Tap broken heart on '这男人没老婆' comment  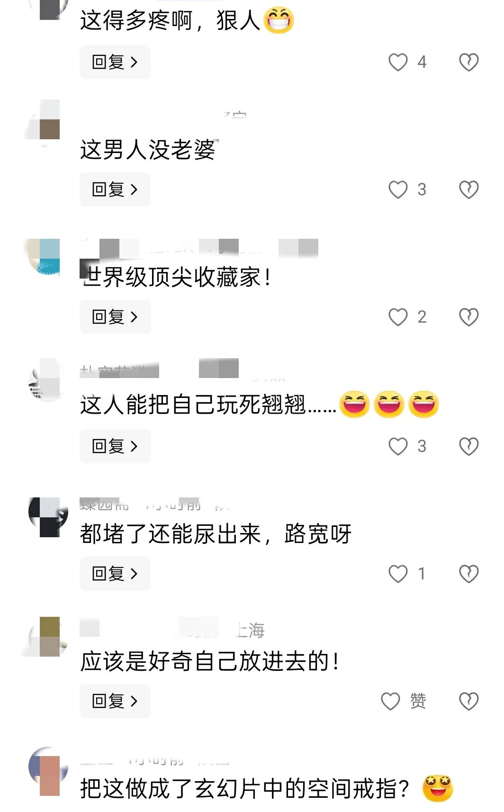tap(469, 189)
